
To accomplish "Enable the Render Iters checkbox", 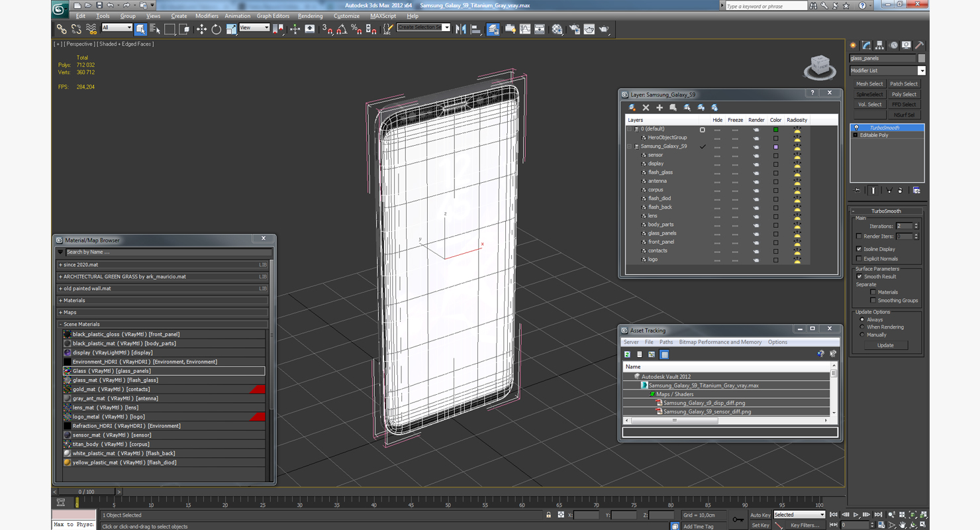I will click(859, 236).
